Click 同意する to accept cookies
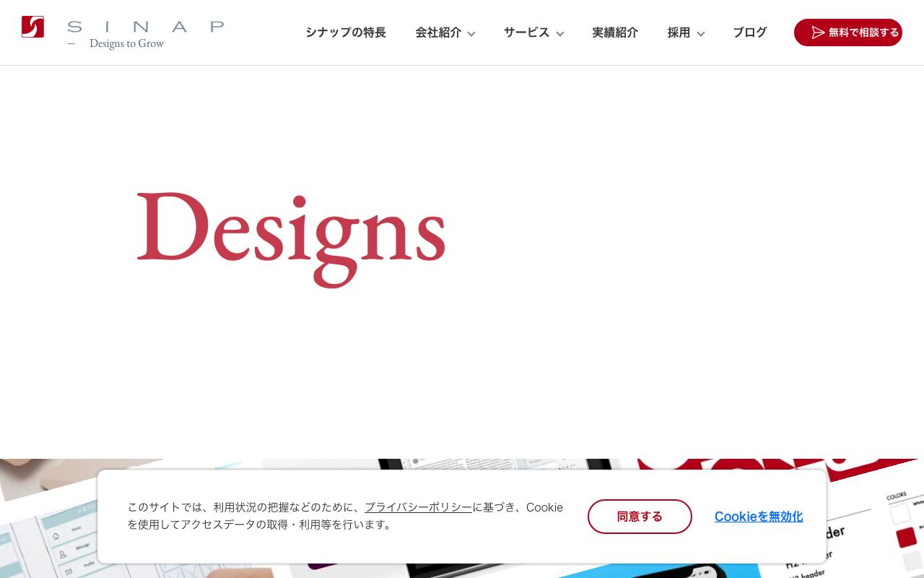Image resolution: width=924 pixels, height=578 pixels. 640,517
